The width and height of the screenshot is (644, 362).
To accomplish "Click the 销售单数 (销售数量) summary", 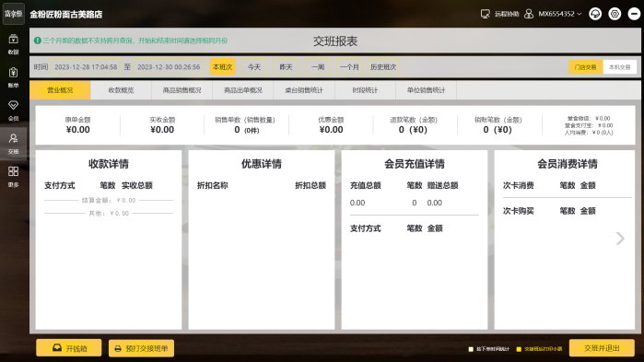I will coord(245,125).
